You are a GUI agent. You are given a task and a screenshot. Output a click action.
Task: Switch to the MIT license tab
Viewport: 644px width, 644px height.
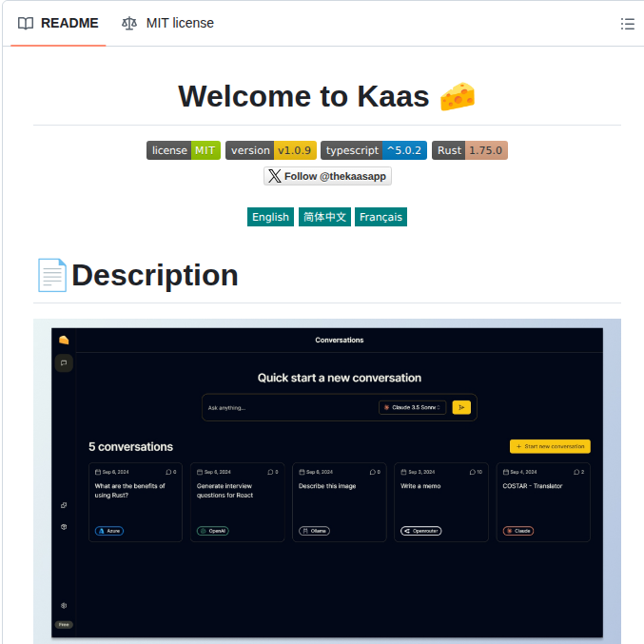(167, 24)
